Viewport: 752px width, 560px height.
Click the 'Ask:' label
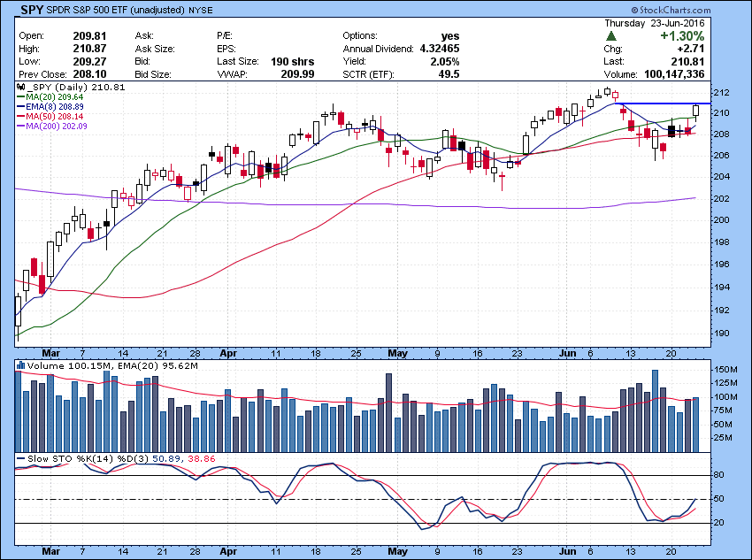coord(144,36)
